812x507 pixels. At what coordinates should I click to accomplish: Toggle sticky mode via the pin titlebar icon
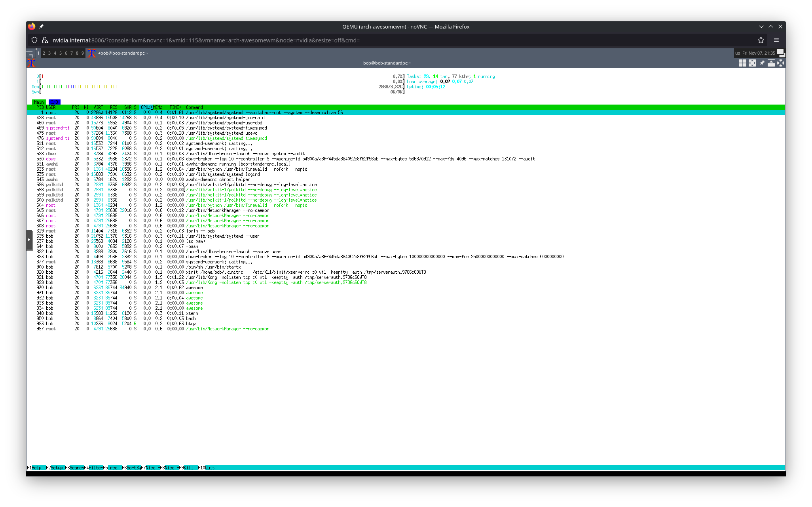[x=762, y=63]
